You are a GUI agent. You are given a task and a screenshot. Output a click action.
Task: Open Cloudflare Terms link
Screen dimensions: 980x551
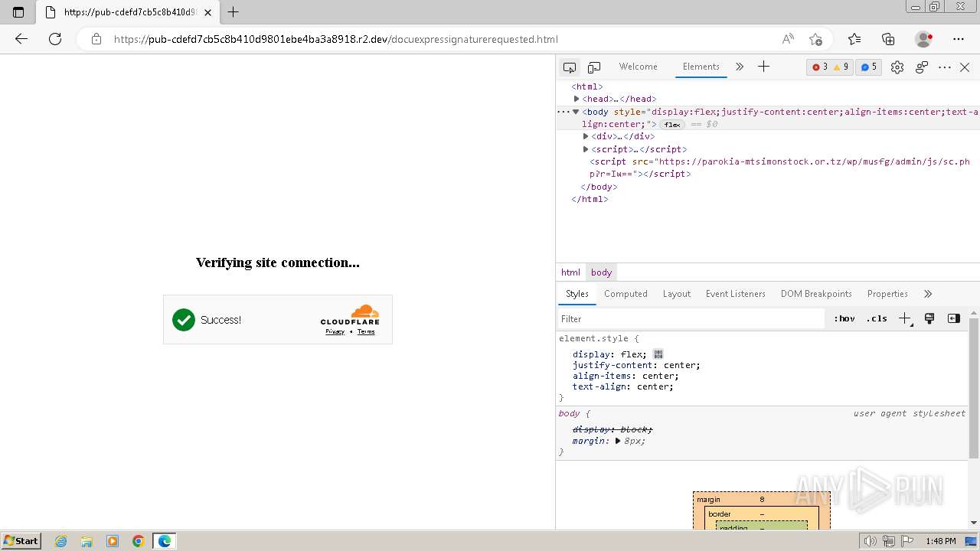click(366, 331)
